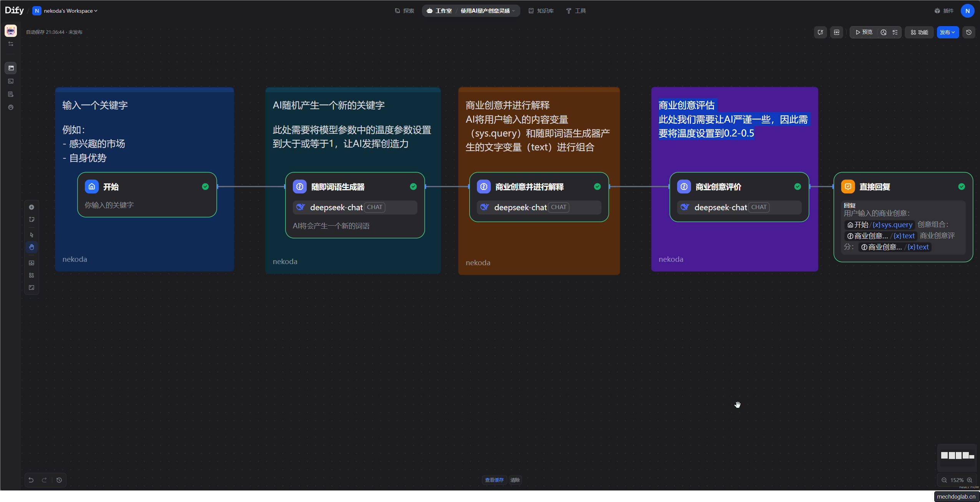Click the undo icon at bottom left
This screenshot has height=502, width=980.
click(x=31, y=480)
